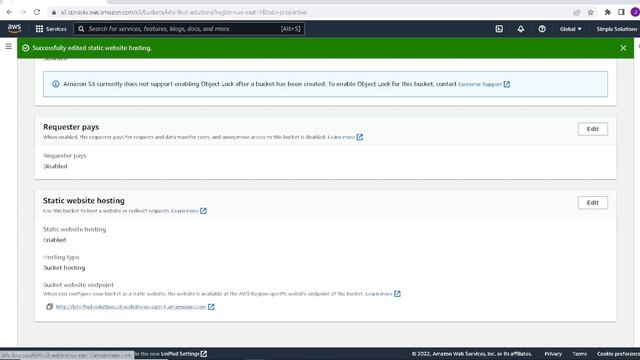Click external link icon beside Customer Support
This screenshot has height=360, width=640.
tap(507, 84)
